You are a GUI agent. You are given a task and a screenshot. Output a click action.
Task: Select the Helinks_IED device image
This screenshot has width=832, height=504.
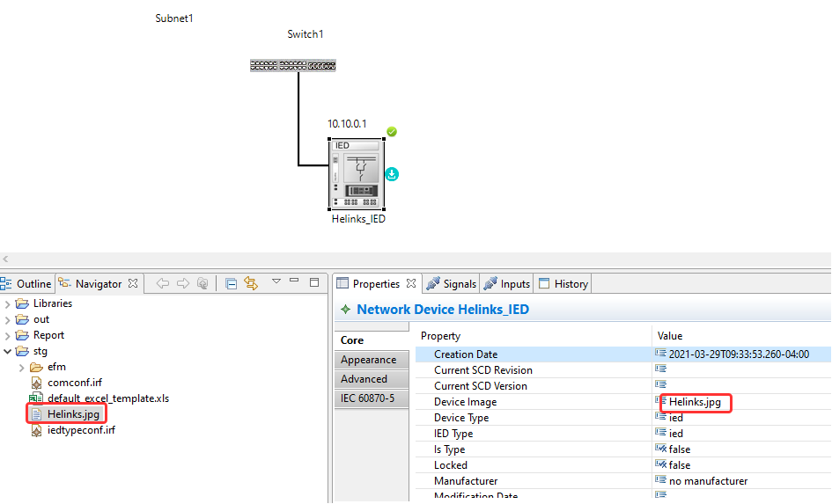click(357, 173)
